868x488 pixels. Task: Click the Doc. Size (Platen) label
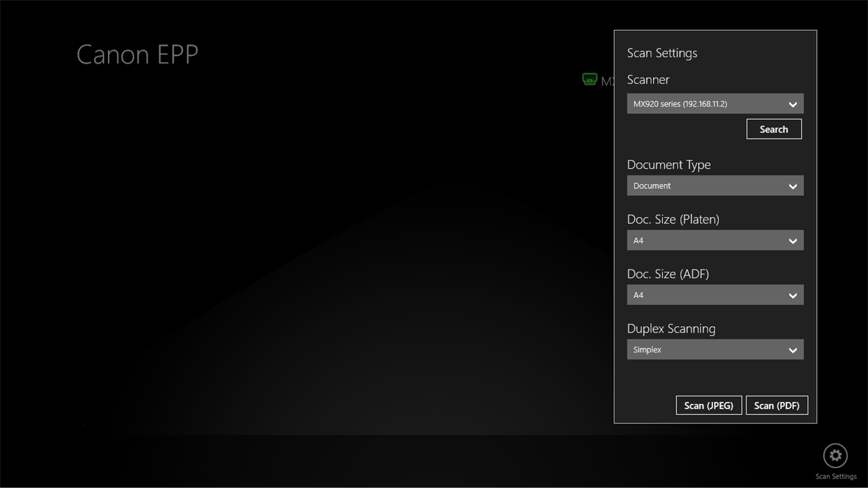click(x=673, y=220)
